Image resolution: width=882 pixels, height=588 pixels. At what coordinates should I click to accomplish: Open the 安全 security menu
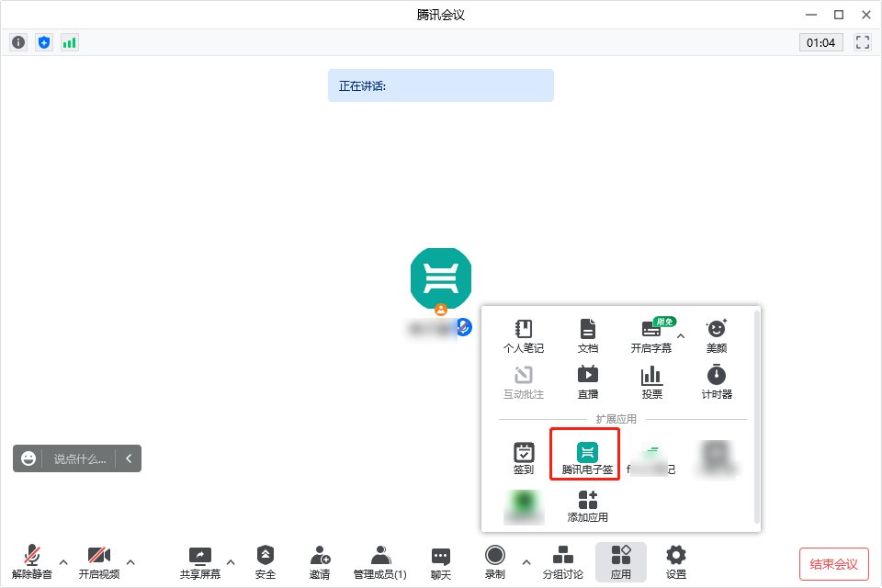tap(266, 561)
